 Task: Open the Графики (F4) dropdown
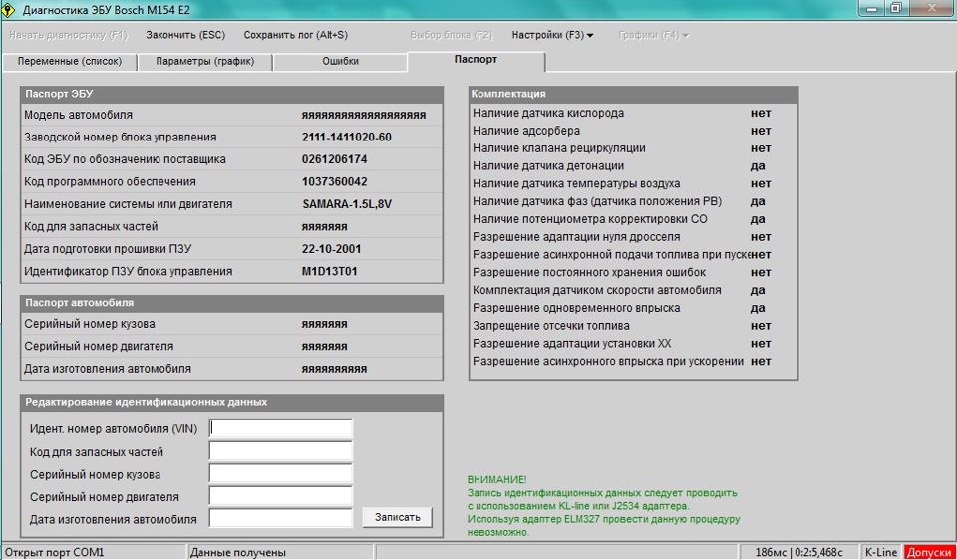tap(654, 35)
